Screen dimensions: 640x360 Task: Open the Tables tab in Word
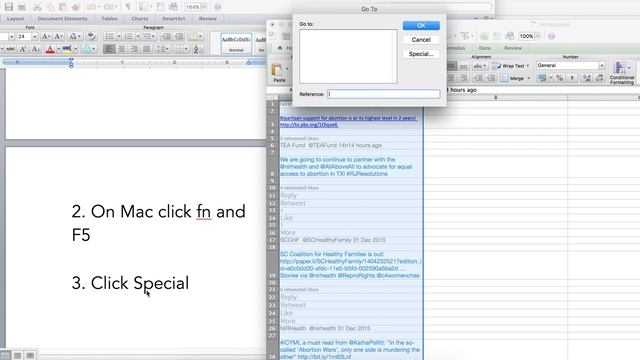[x=109, y=19]
